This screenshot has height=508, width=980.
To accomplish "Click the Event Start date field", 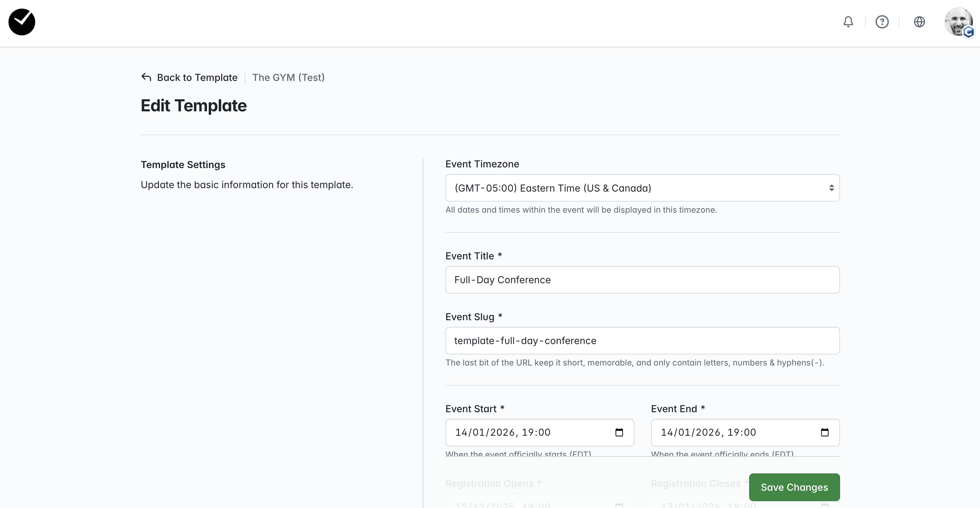I will coord(539,432).
